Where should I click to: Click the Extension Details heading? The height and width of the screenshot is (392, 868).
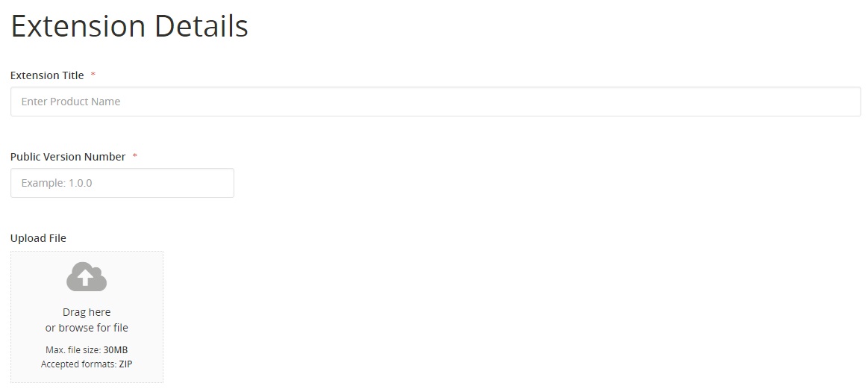tap(130, 26)
